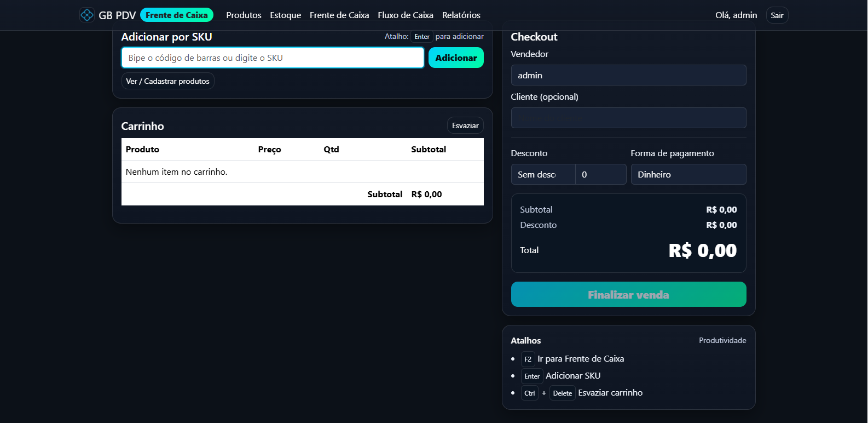Screen dimensions: 868x423
Task: Log out with the Sair button
Action: (777, 15)
